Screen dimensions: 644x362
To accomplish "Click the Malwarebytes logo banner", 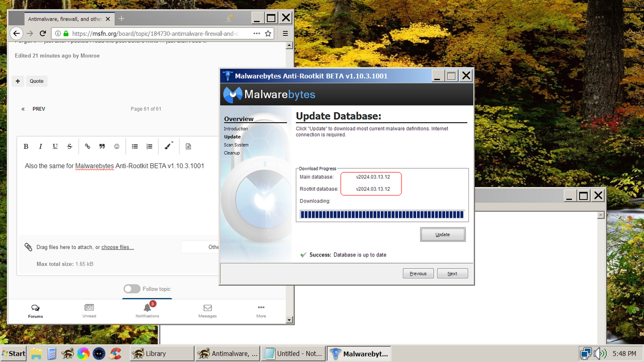I will click(x=270, y=94).
